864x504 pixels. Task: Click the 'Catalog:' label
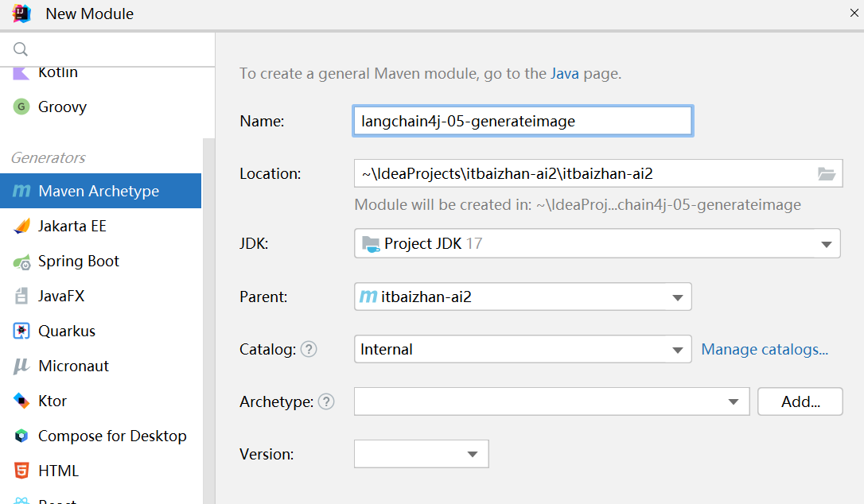[x=268, y=349]
